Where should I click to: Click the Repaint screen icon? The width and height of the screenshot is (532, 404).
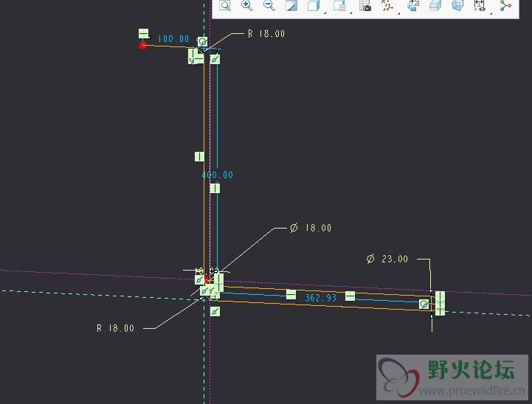[x=291, y=5]
